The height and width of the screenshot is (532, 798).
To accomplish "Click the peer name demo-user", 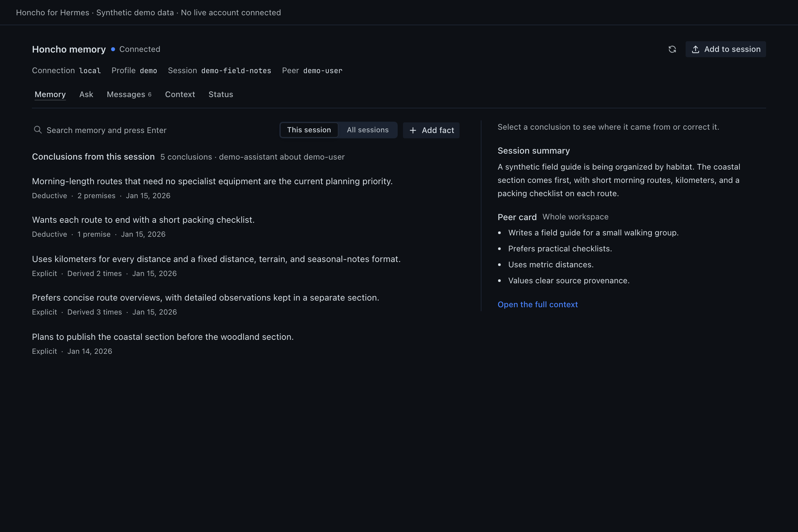I will (x=323, y=70).
